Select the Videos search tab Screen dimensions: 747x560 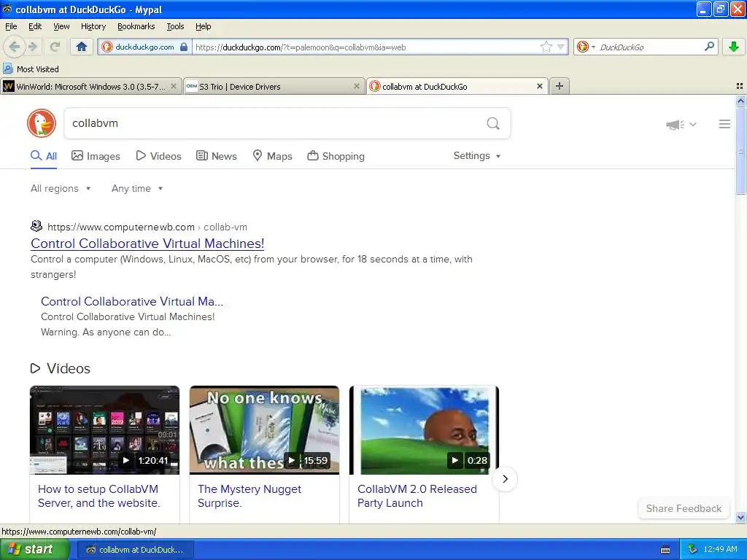tap(158, 156)
